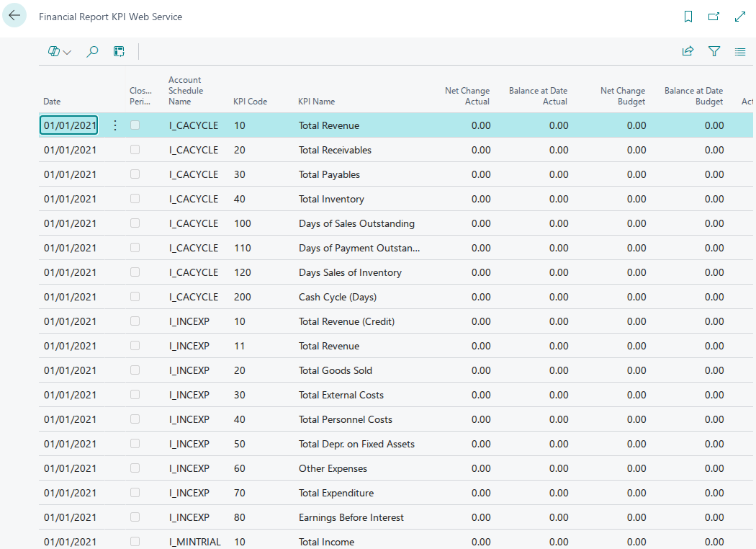Select the Total Income cell
Image resolution: width=756 pixels, height=549 pixels.
point(326,543)
